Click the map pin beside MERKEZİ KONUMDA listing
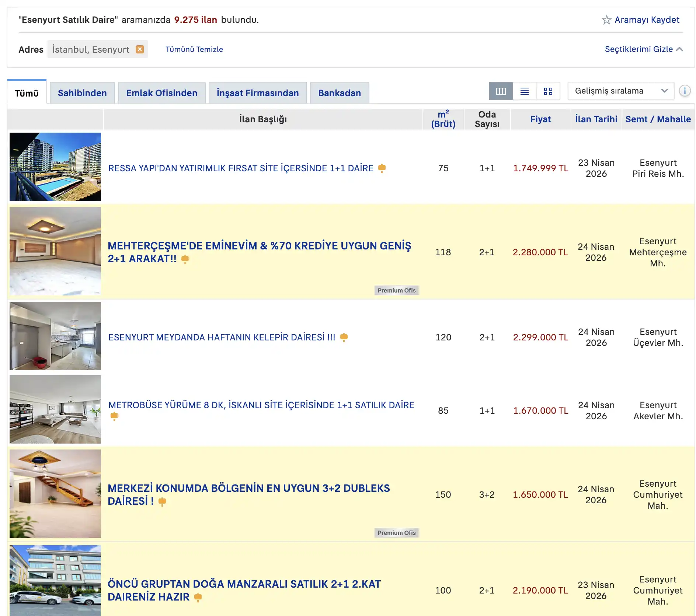 click(162, 501)
